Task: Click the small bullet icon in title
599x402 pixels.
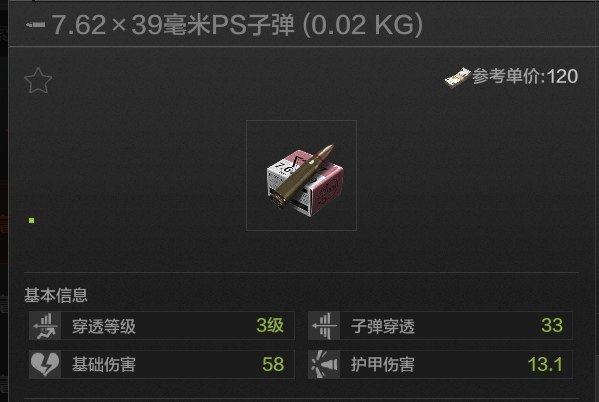Action: pyautogui.click(x=36, y=25)
